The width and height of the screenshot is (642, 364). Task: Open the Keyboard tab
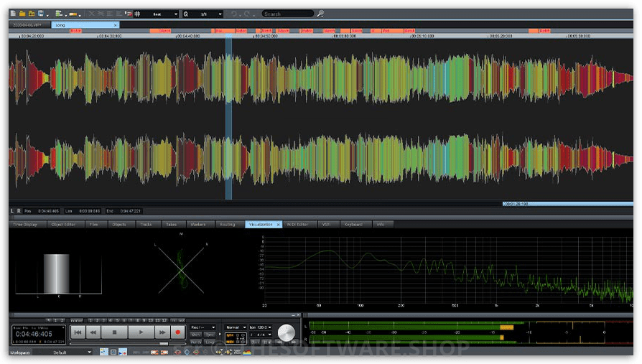pos(353,225)
